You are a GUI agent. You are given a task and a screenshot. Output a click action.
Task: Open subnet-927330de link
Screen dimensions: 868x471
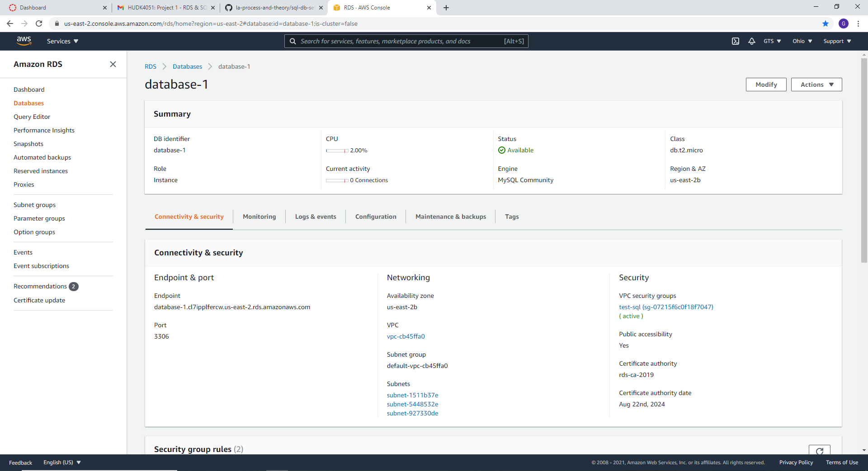[412, 413]
